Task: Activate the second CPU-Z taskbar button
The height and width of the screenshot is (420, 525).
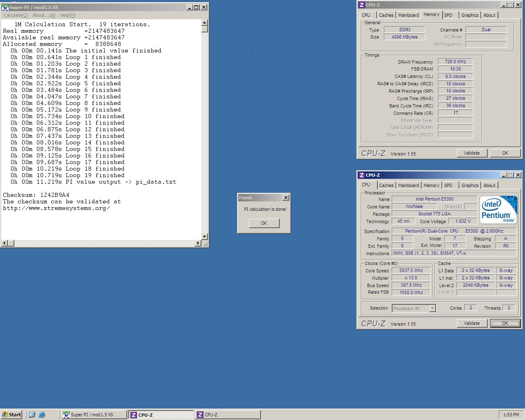Action: tap(228, 415)
